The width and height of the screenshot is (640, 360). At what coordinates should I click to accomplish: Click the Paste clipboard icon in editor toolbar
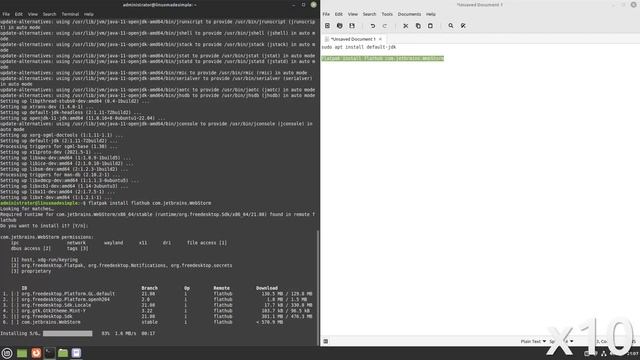tap(430, 26)
